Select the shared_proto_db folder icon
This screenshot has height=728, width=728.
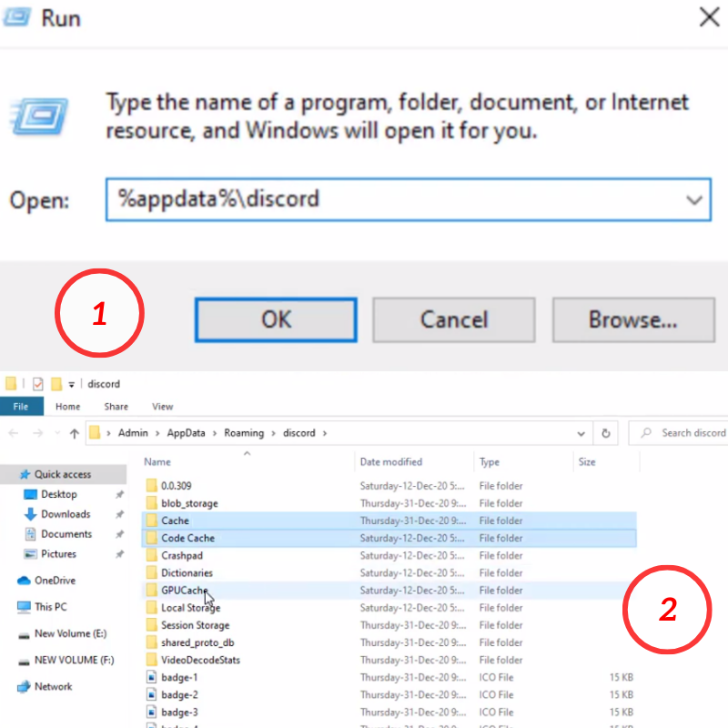click(151, 642)
